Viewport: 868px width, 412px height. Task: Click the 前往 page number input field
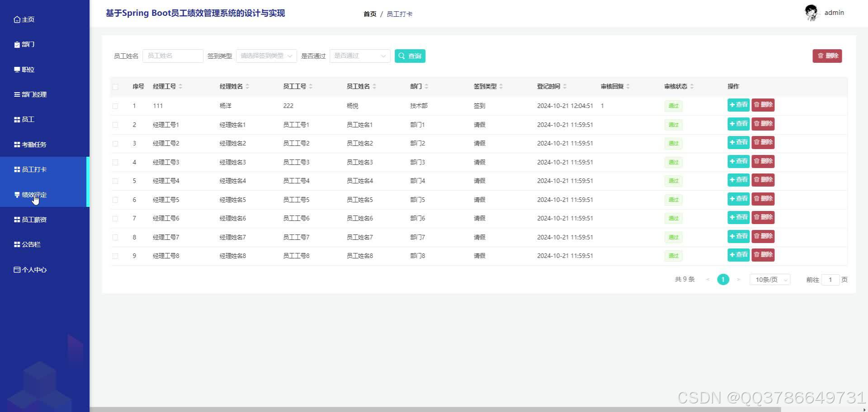tap(830, 279)
